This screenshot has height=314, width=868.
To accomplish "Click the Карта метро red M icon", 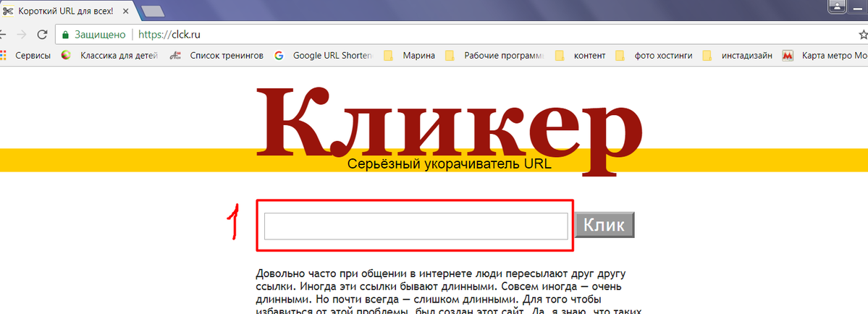I will tap(788, 55).
